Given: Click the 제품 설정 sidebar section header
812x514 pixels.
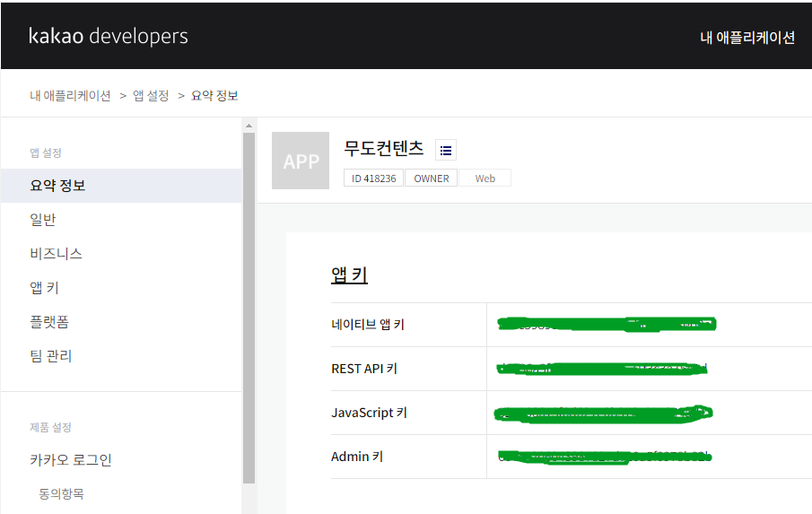Looking at the screenshot, I should click(x=50, y=427).
